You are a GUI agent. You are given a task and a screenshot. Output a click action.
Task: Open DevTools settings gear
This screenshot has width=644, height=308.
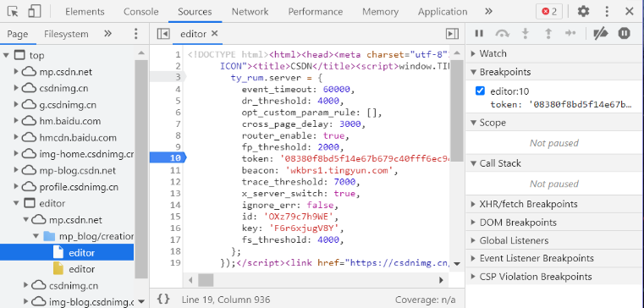583,12
